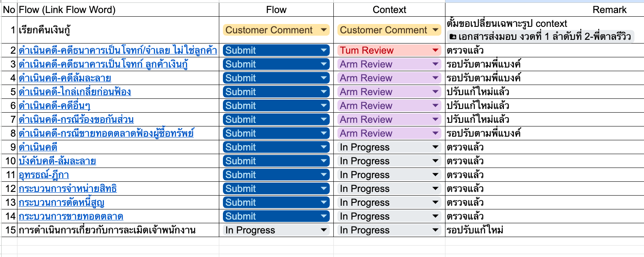644x257 pixels.
Task: Click the file icon in the เอกสารส่งมอบ chip
Action: 453,37
